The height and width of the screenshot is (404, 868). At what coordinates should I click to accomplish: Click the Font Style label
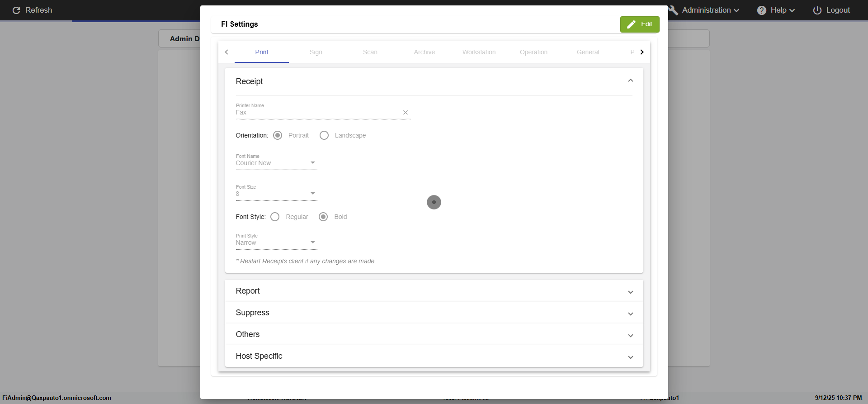point(251,217)
